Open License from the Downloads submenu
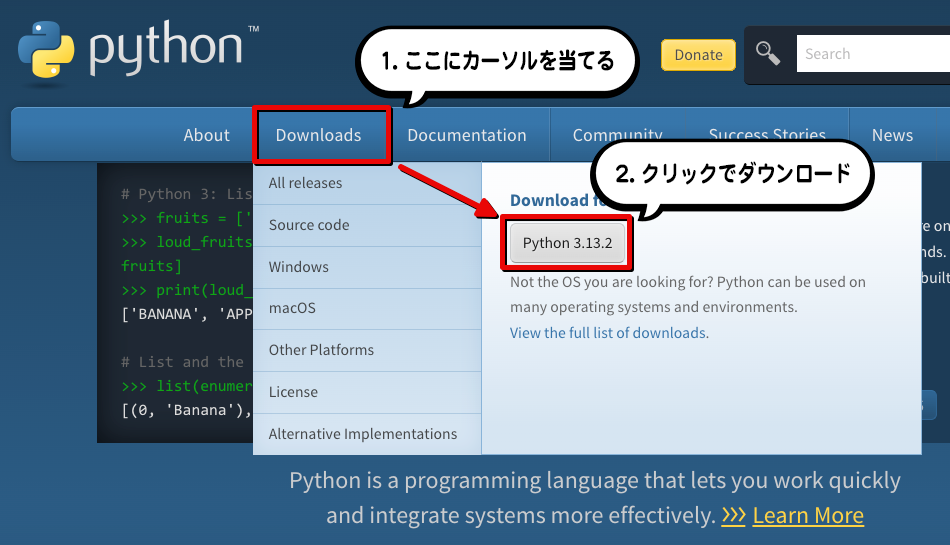 (x=367, y=392)
